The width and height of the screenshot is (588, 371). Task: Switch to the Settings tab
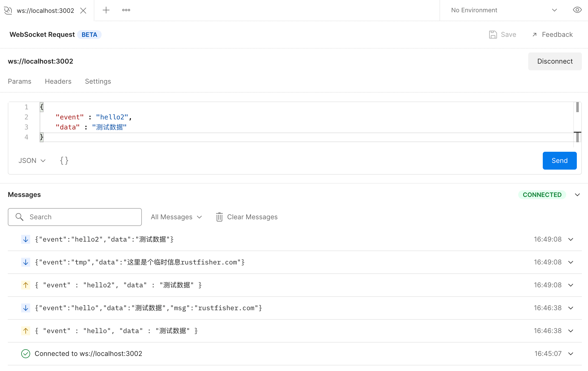[98, 81]
